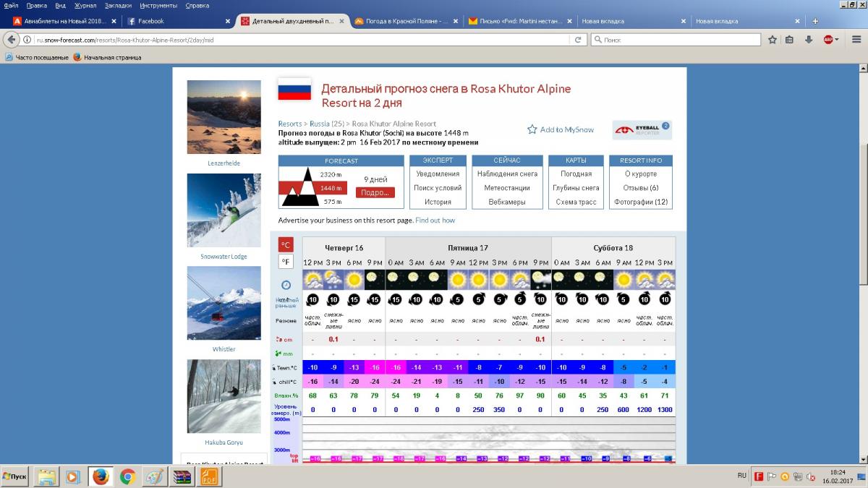
Task: Open the Snowwater Lodge skier thumbnail
Action: pyautogui.click(x=224, y=210)
